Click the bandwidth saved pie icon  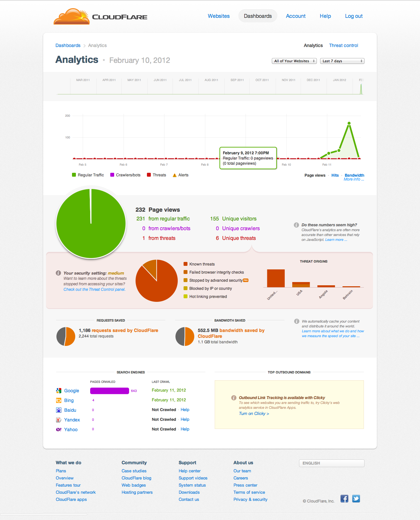point(185,337)
